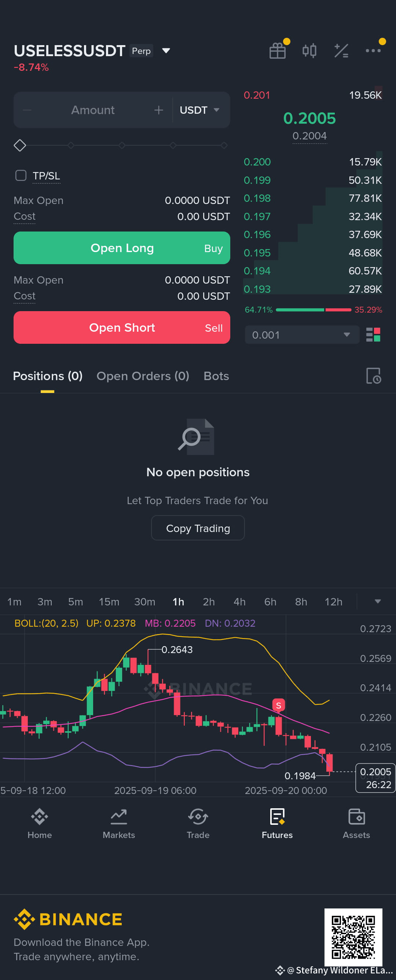The height and width of the screenshot is (980, 396).
Task: Switch to Open Orders (0) tab
Action: tap(143, 376)
